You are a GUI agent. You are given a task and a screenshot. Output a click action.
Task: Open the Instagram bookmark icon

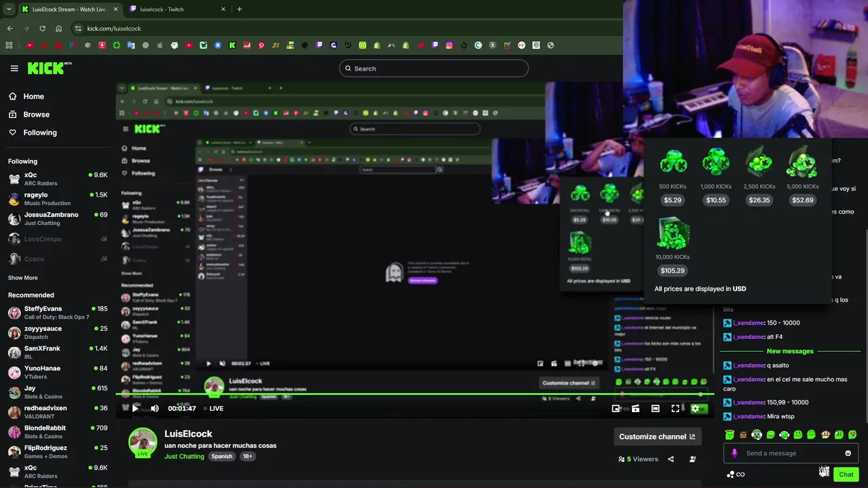(x=449, y=45)
